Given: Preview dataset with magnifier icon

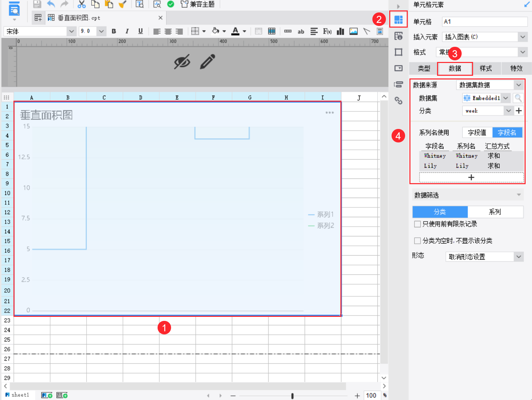Looking at the screenshot, I should [x=518, y=98].
